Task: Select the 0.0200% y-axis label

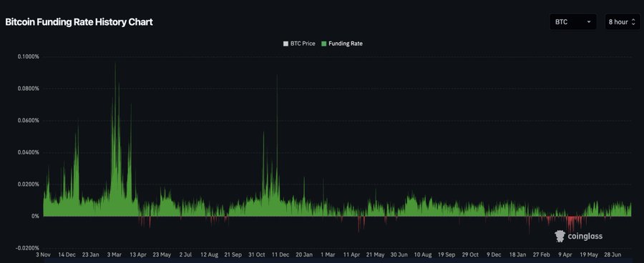Action: coord(29,184)
